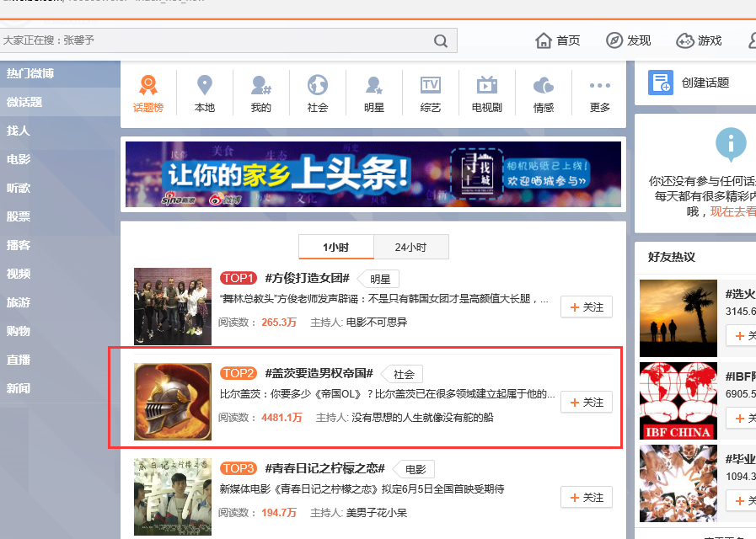The height and width of the screenshot is (539, 756).
Task: Follow the #青春日记之柠檬之恋# topic
Action: [x=587, y=497]
